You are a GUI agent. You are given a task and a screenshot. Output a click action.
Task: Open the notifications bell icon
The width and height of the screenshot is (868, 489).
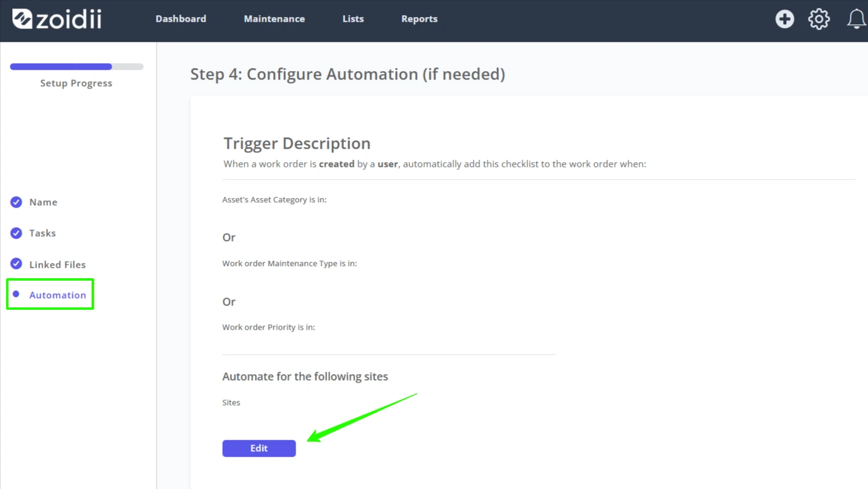click(x=856, y=19)
